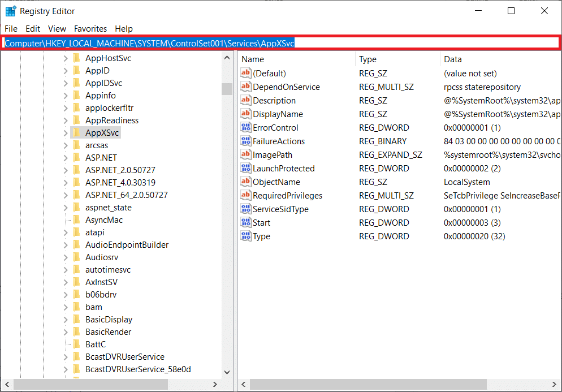Expand the ASP.NET key
Viewport: 562px width, 392px height.
click(x=65, y=158)
